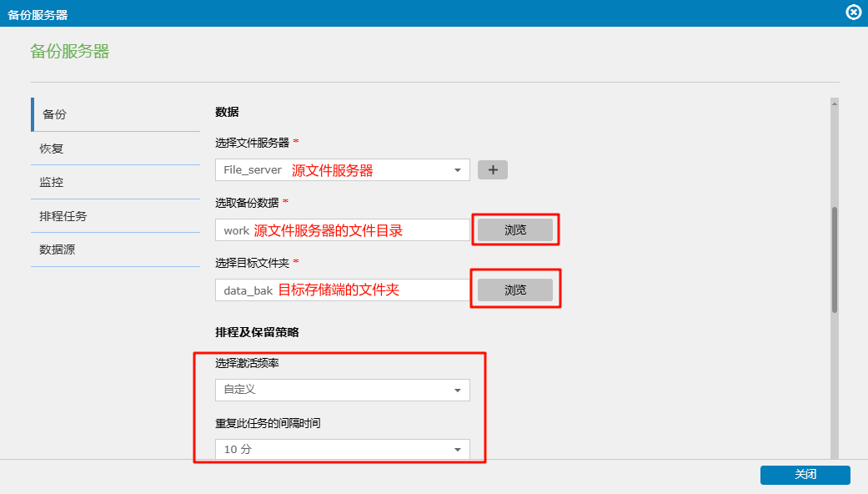Expand the 10 分 interval dropdown
Image resolution: width=868 pixels, height=494 pixels.
point(342,450)
